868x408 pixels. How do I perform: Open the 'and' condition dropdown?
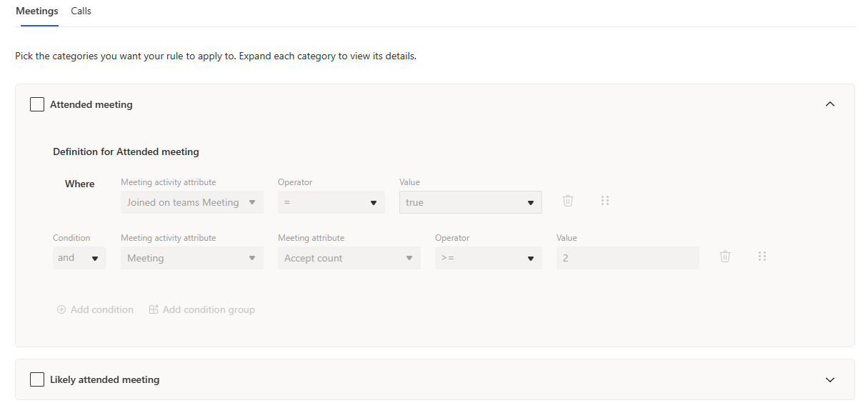79,258
